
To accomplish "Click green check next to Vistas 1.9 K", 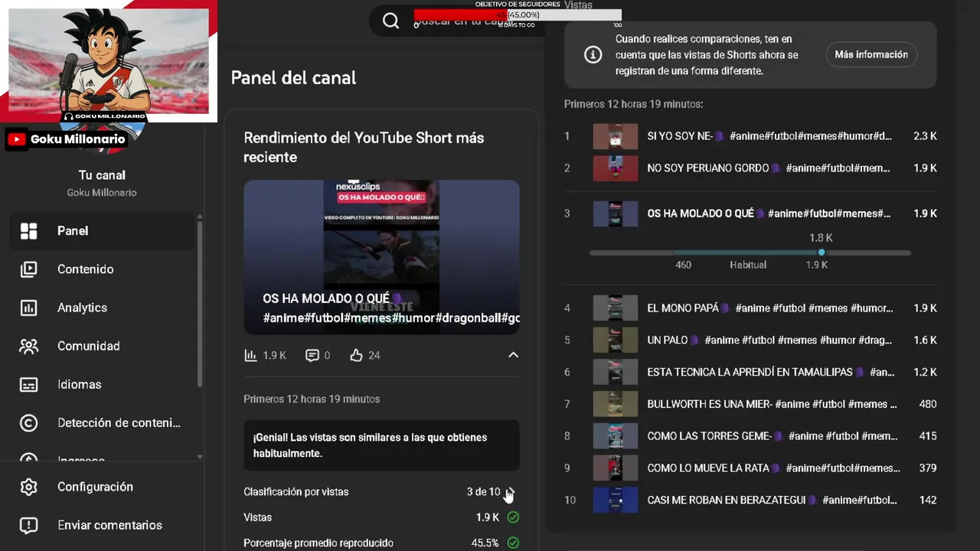I will (x=513, y=517).
